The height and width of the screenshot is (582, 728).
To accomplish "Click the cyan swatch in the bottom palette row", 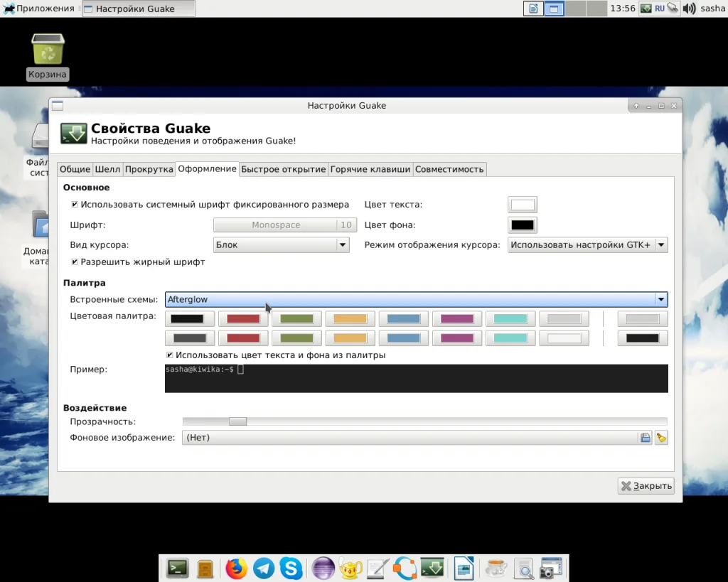I will (510, 338).
